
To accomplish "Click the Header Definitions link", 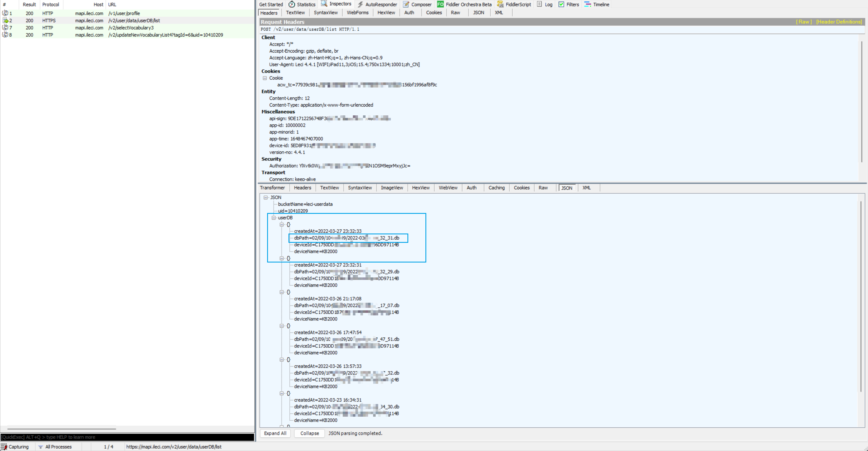I will (839, 22).
